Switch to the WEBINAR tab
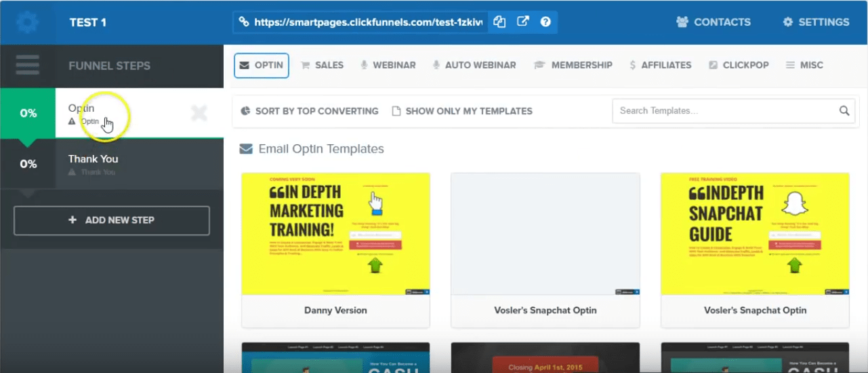The height and width of the screenshot is (373, 868). click(388, 66)
